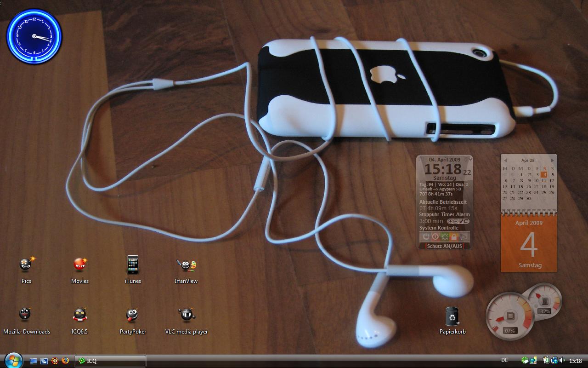Click the System Kontrolle label
588x368 pixels.
click(x=439, y=228)
